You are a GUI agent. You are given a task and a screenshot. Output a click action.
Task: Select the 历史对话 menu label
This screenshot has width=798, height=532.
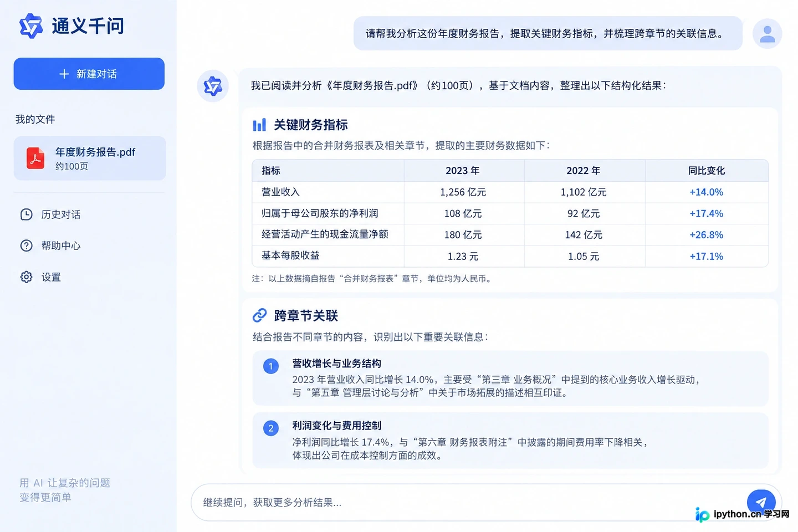pos(61,214)
